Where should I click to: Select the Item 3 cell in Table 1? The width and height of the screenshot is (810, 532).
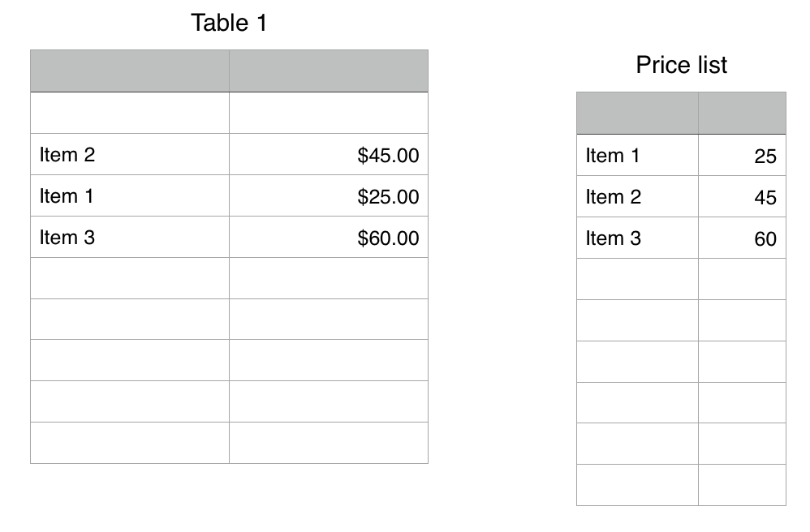(x=130, y=238)
